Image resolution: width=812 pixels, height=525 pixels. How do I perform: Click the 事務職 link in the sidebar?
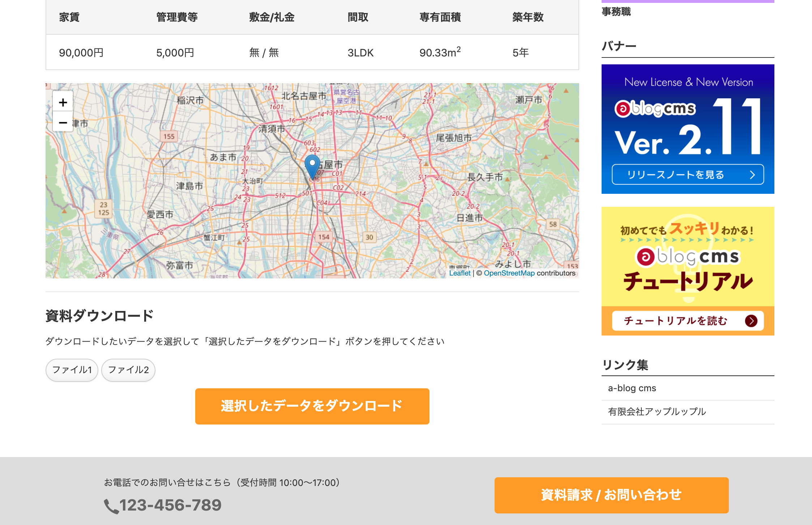click(616, 12)
